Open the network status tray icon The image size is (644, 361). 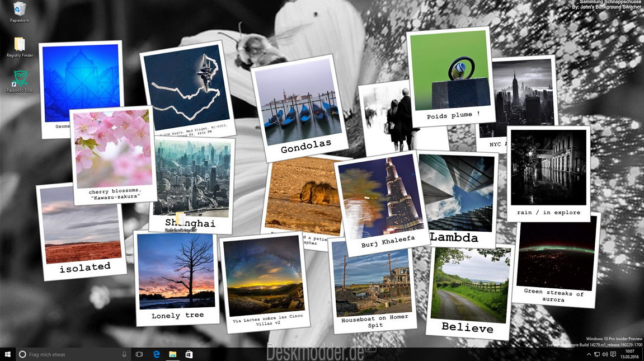coord(597,354)
